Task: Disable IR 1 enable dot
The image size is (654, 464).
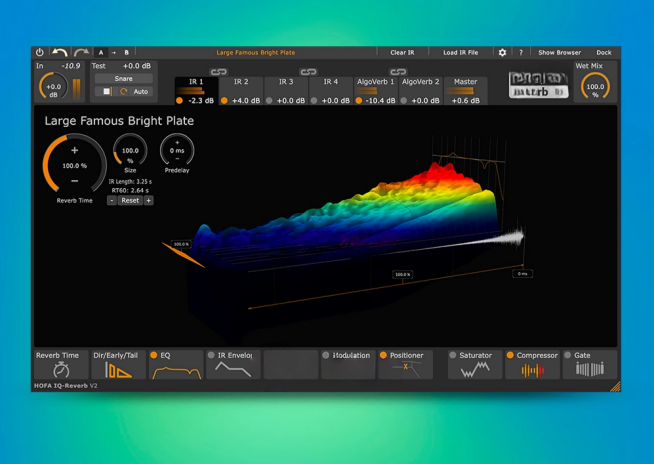Action: coord(179,101)
